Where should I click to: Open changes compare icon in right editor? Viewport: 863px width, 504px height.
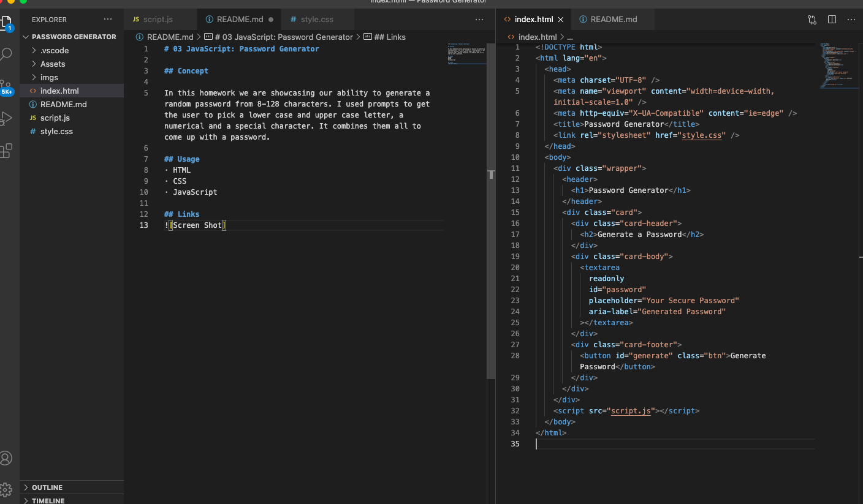pos(812,20)
